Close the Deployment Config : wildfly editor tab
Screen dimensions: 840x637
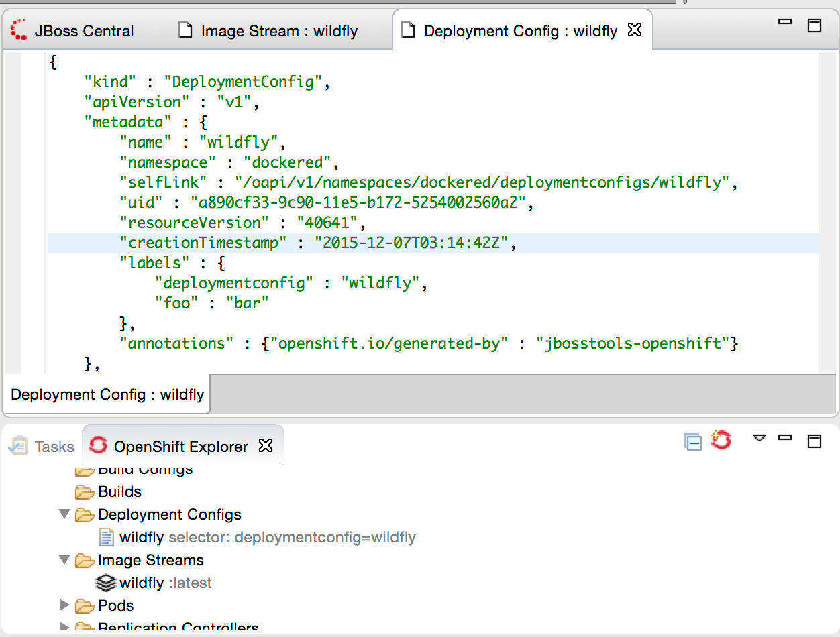click(634, 30)
